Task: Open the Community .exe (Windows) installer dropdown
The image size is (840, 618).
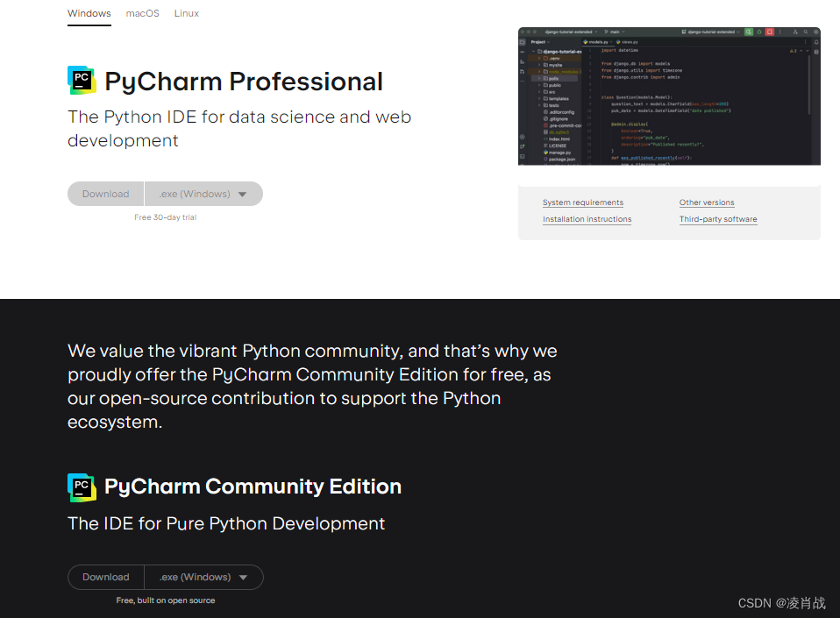Action: tap(203, 578)
